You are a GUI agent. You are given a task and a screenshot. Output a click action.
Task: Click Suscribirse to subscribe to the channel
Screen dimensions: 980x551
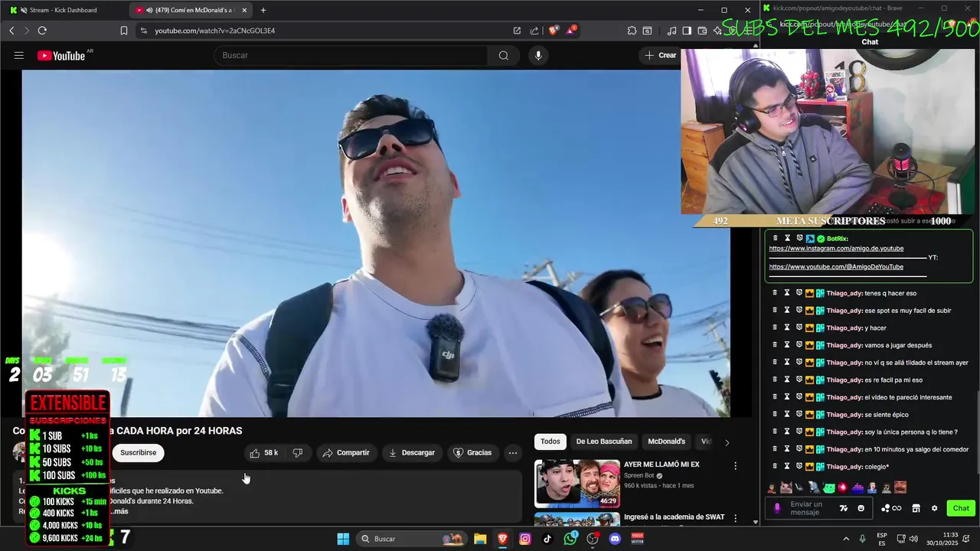[138, 453]
